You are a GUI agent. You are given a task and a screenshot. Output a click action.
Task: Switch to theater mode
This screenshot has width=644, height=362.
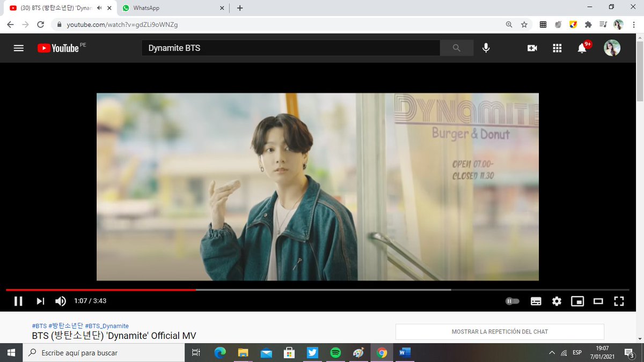click(x=598, y=301)
